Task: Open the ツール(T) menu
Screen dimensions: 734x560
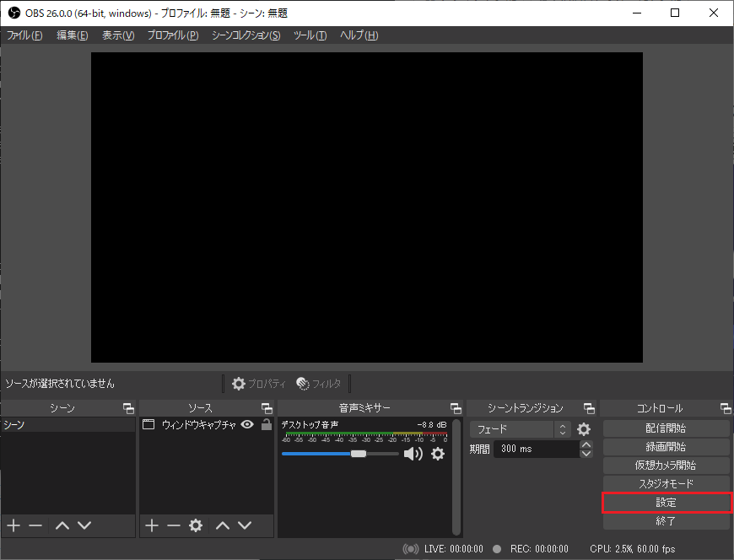Action: pos(310,35)
